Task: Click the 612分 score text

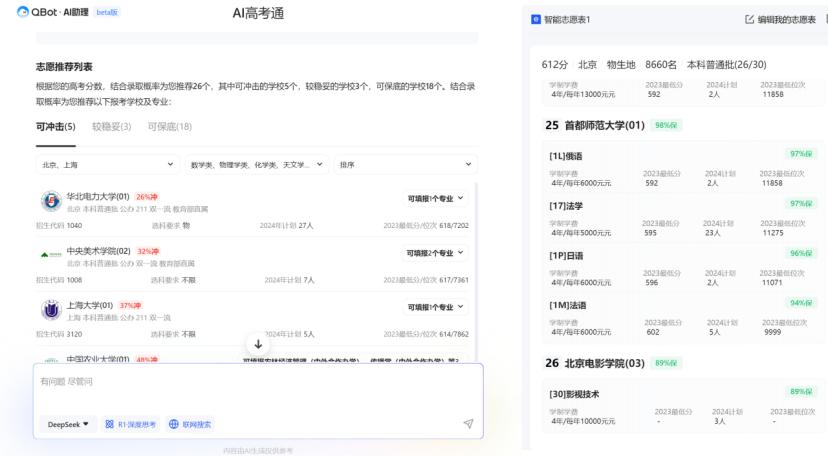Action: pos(554,64)
